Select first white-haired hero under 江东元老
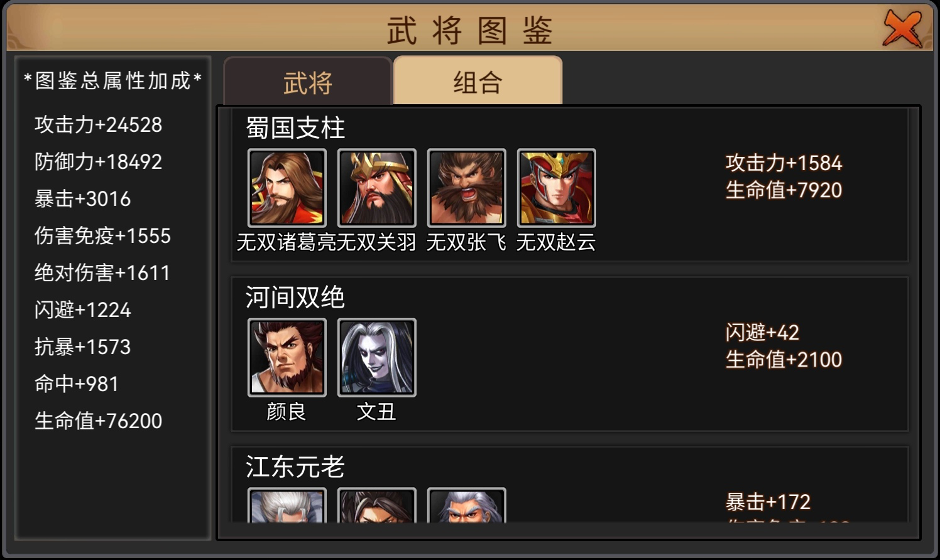This screenshot has height=560, width=940. [287, 505]
